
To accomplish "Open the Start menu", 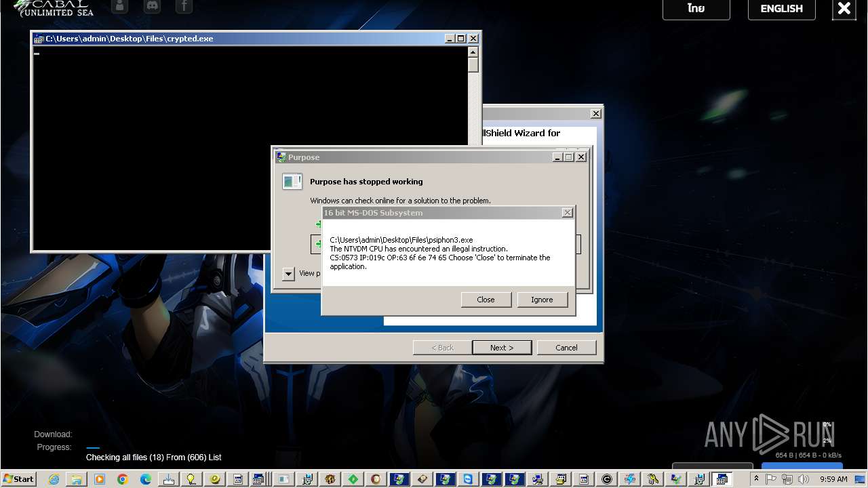I will 18,479.
